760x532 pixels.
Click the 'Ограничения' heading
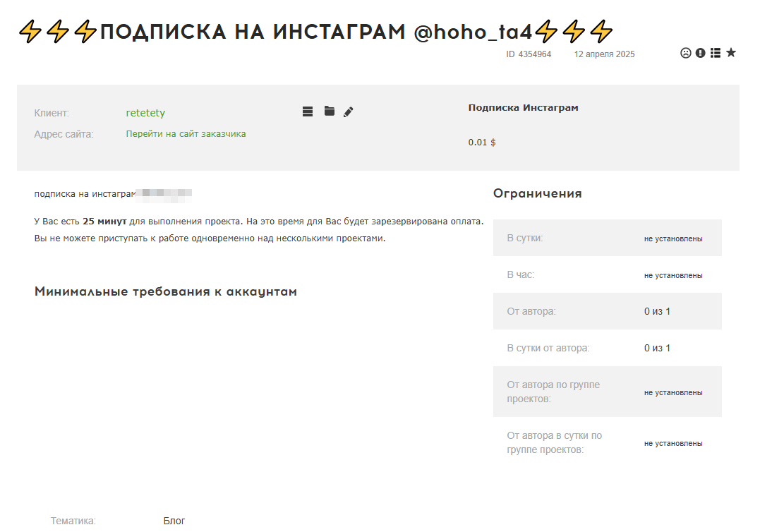pyautogui.click(x=538, y=193)
